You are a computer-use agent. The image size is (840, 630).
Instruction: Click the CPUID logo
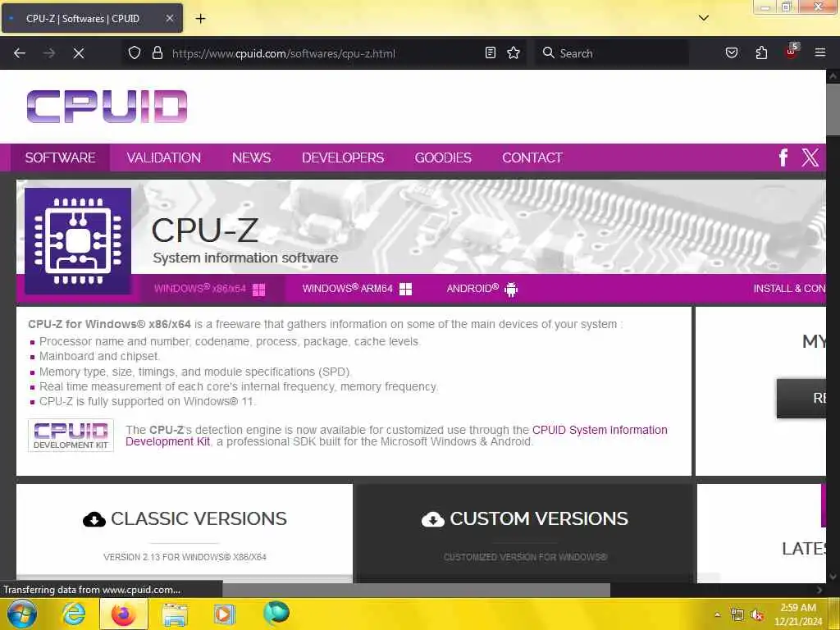click(107, 106)
